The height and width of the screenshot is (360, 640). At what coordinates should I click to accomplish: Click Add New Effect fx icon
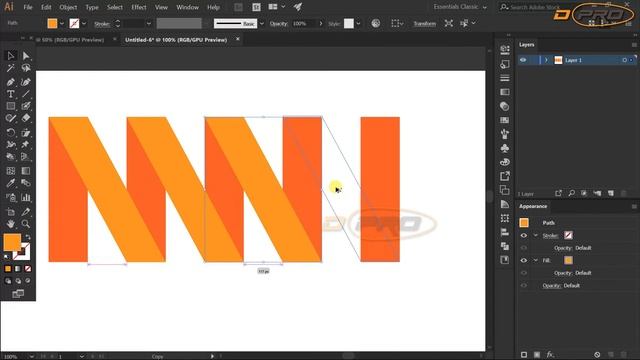click(550, 354)
